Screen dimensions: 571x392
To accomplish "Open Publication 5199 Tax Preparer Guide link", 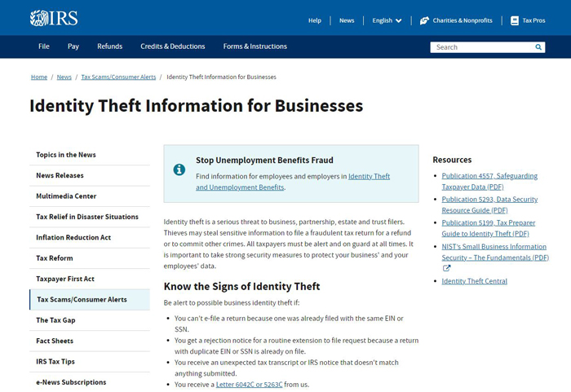I will point(489,228).
